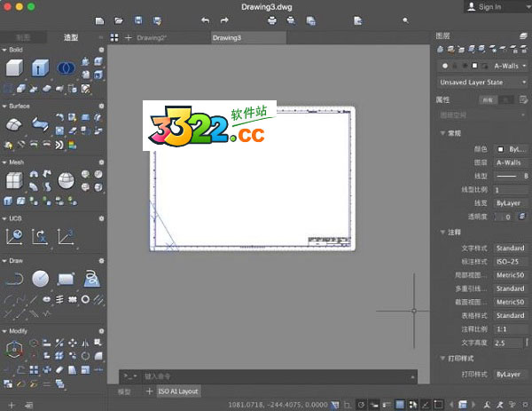Collapse the Solid tool group

(x=4, y=50)
